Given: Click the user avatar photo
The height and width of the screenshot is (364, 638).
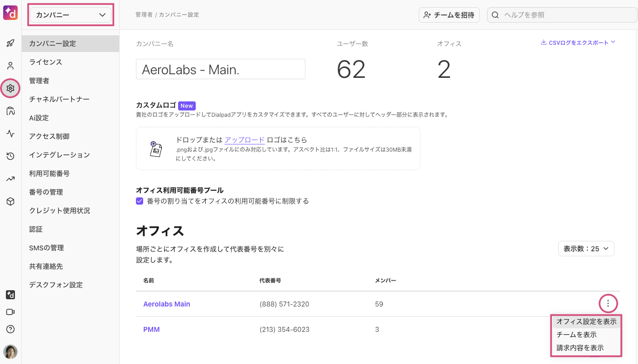Looking at the screenshot, I should click(10, 352).
